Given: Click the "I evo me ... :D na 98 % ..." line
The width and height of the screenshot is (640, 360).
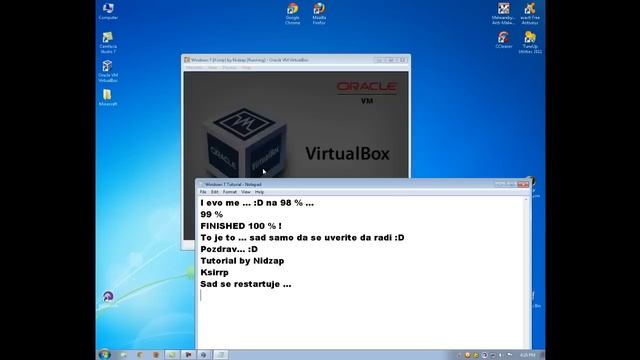Looking at the screenshot, I should coord(257,203).
